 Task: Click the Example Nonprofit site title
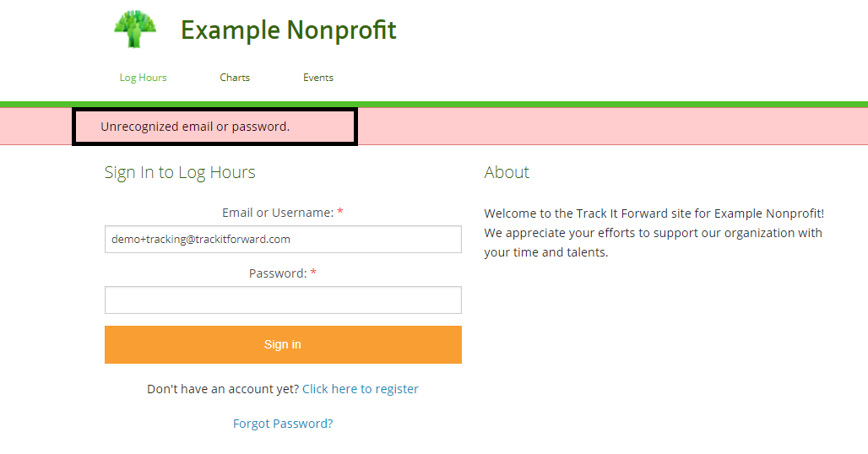point(288,30)
